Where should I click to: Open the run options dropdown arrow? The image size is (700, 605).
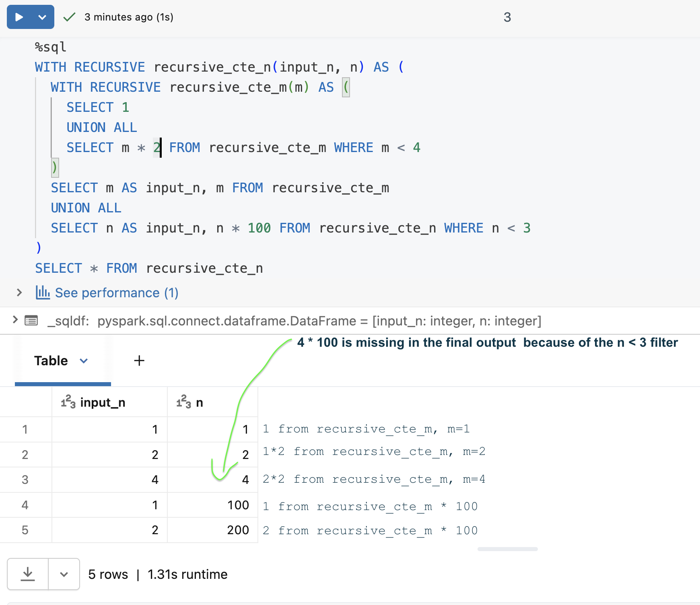(x=42, y=17)
